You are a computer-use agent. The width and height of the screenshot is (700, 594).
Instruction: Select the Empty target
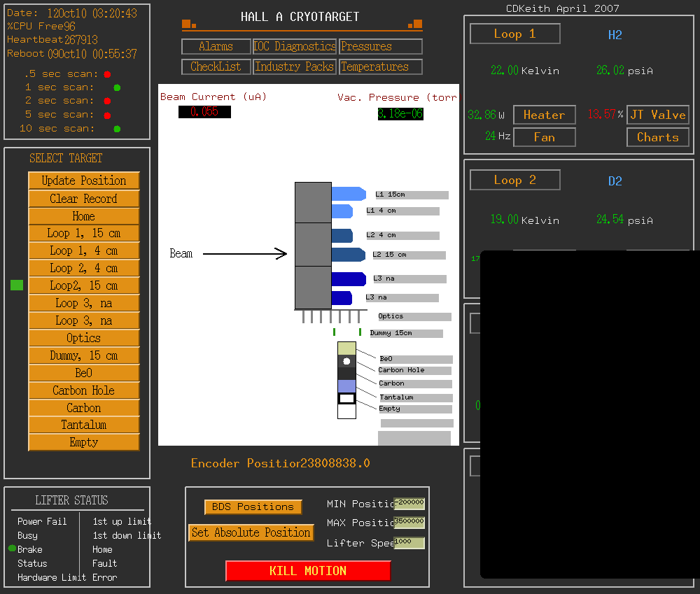pyautogui.click(x=84, y=442)
